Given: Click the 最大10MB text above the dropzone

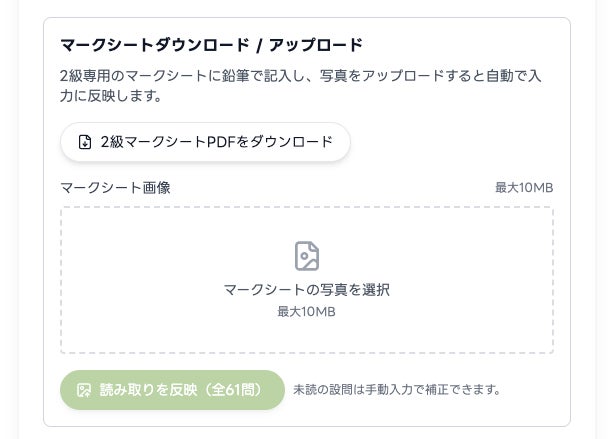Looking at the screenshot, I should (x=524, y=188).
